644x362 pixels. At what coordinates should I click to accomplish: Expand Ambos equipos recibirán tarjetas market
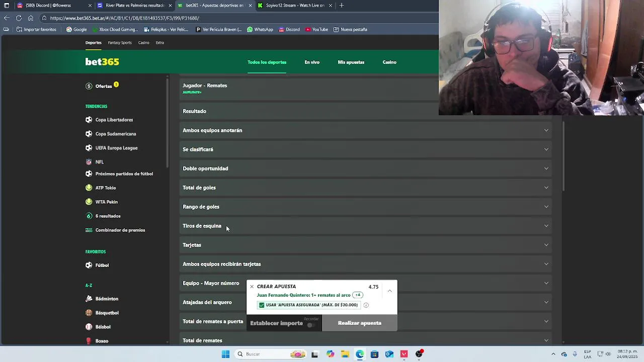point(366,264)
